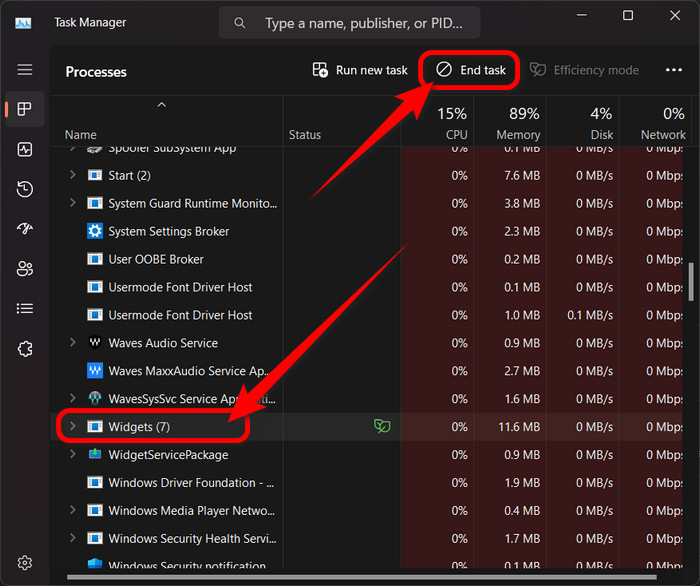
Task: Select the Widgets (7) row name
Action: click(139, 427)
